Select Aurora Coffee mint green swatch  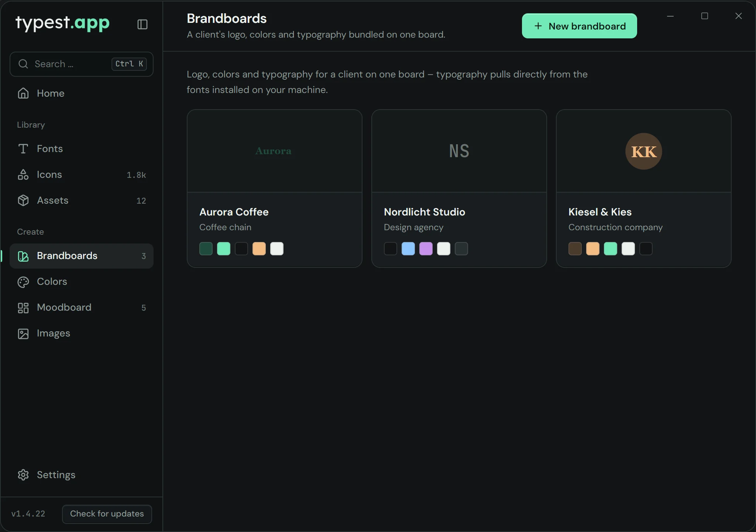pos(224,249)
